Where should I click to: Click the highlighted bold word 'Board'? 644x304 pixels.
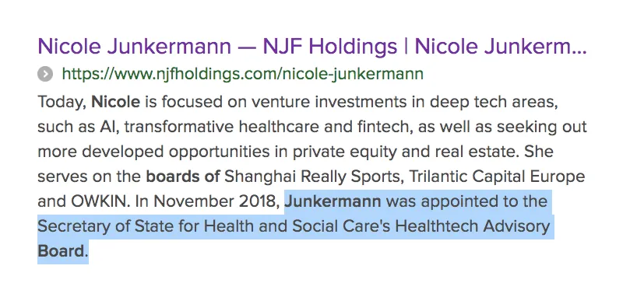click(61, 251)
